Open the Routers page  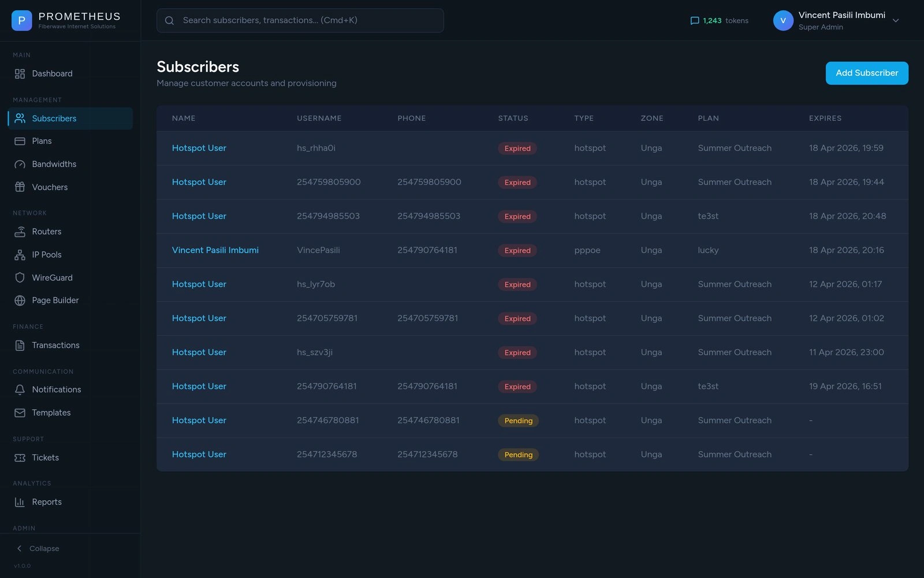coord(70,232)
